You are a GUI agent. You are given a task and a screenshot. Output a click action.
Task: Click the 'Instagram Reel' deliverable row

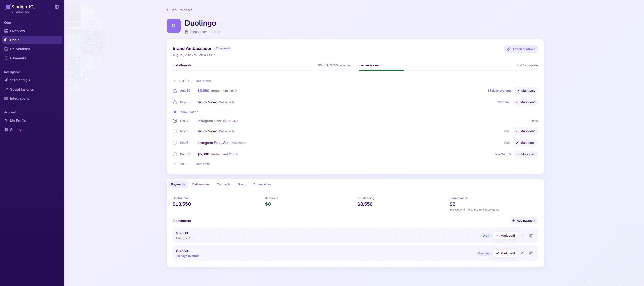pyautogui.click(x=355, y=121)
